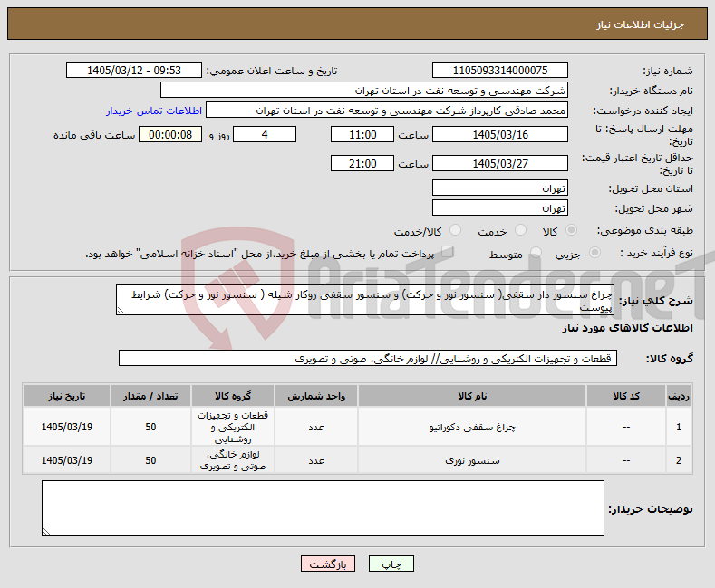Toggle the اسناد خزانه اسلامی payment checkbox
The image size is (715, 588).
click(448, 252)
